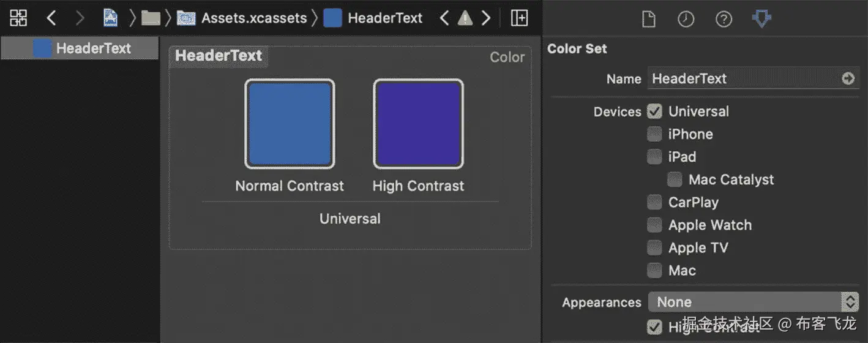Select the Normal Contrast color well

pos(290,124)
